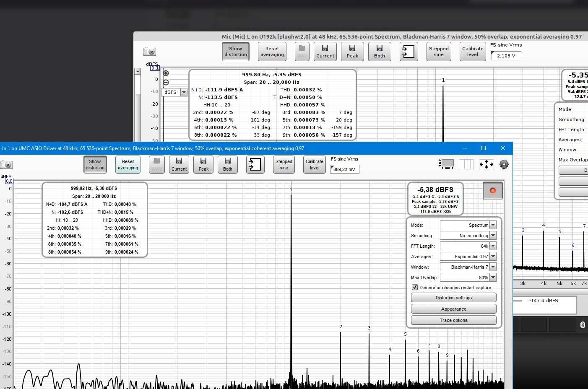Click the axis top limit field showing 9.1

pos(155,68)
